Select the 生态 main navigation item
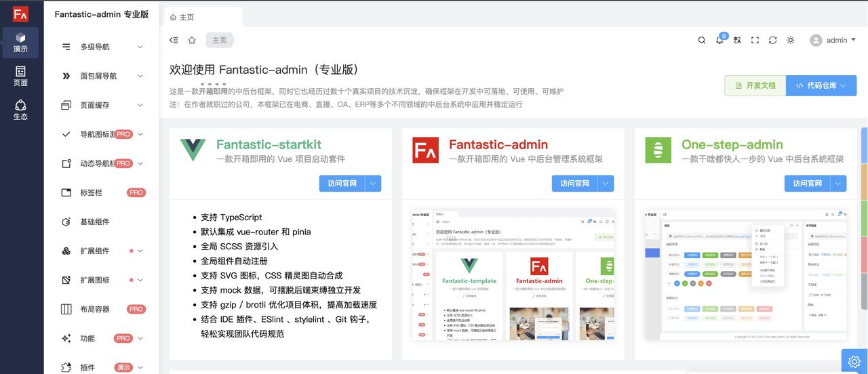The image size is (868, 374). pos(20,110)
